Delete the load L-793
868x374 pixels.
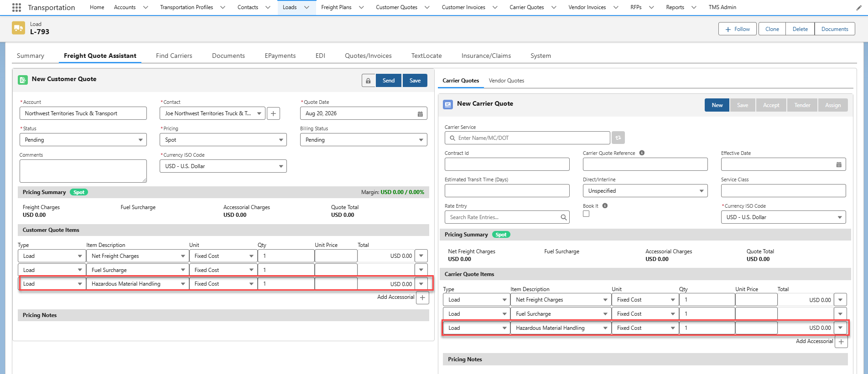click(800, 29)
